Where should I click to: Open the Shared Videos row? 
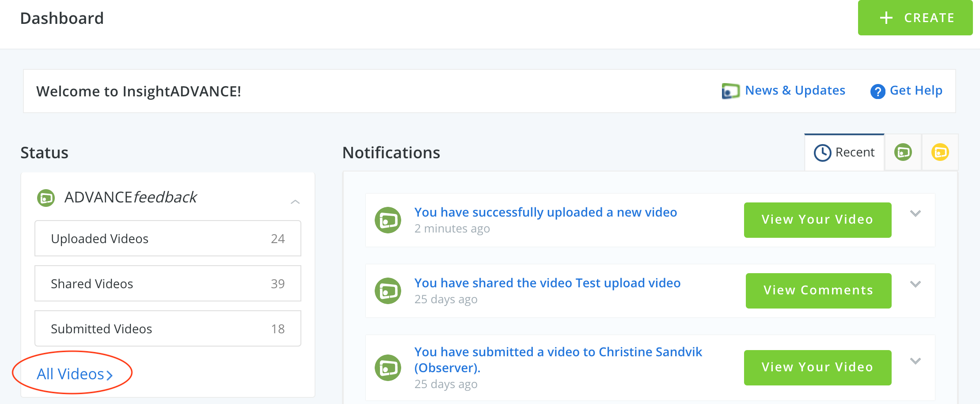click(168, 284)
